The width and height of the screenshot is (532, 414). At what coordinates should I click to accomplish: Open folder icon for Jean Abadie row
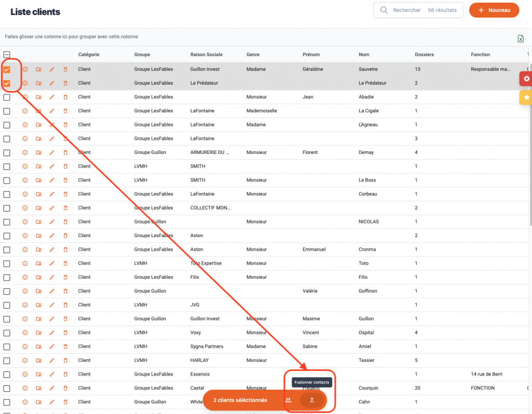38,97
